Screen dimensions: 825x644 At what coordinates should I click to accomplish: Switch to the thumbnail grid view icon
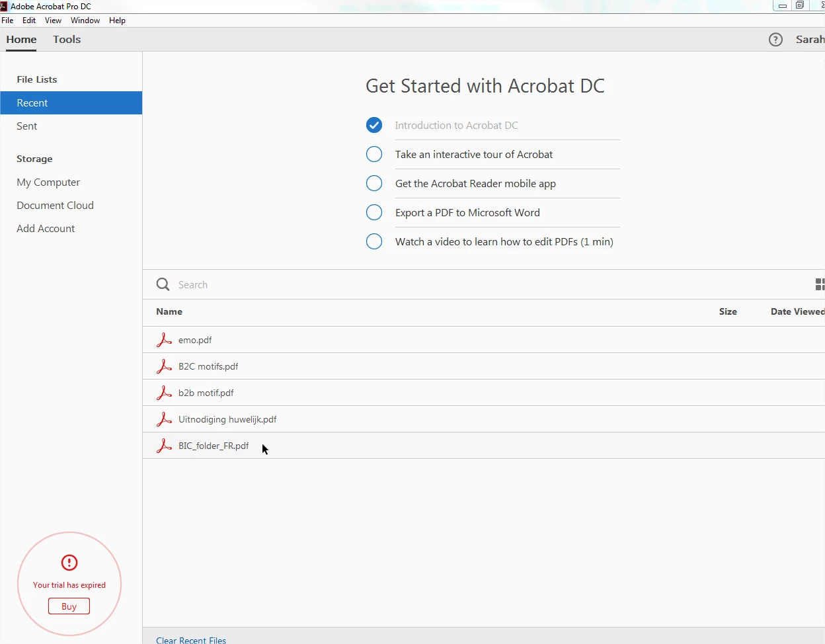[x=820, y=284]
